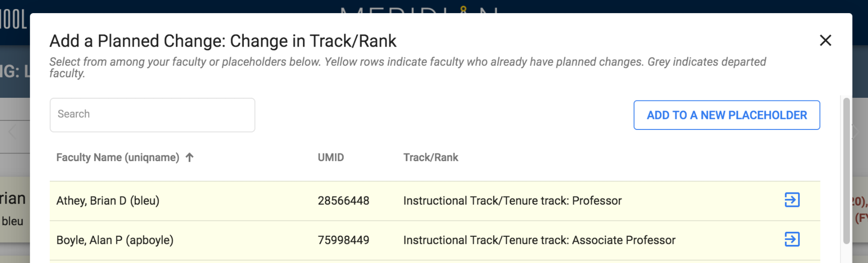Image resolution: width=868 pixels, height=263 pixels.
Task: Sort by the Track/Rank column header
Action: point(431,158)
